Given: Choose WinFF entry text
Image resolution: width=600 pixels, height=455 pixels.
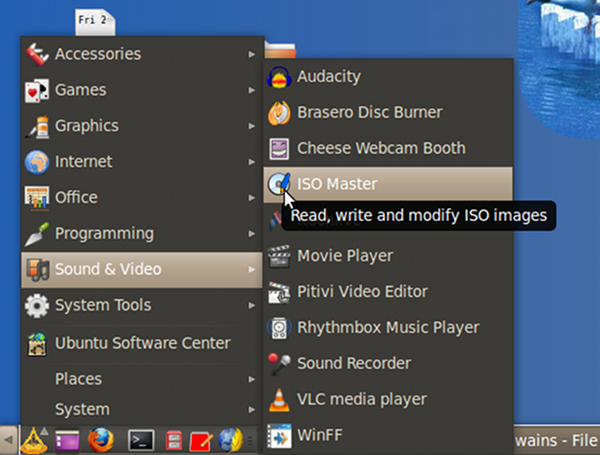Looking at the screenshot, I should pyautogui.click(x=320, y=435).
